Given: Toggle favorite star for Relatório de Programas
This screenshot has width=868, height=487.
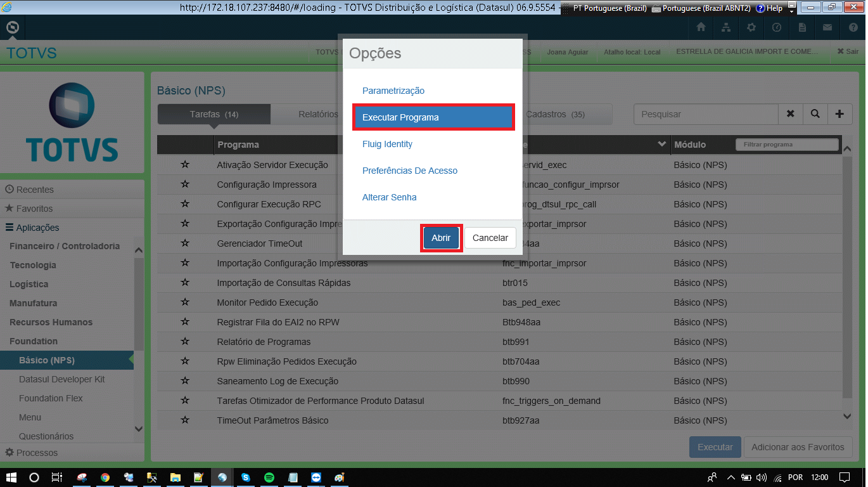Looking at the screenshot, I should [x=185, y=342].
